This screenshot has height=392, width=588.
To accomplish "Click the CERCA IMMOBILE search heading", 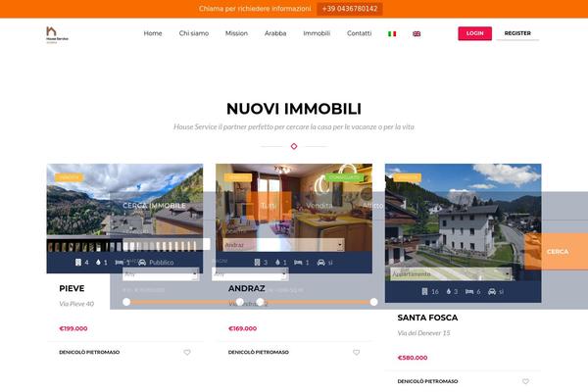I will pos(154,206).
